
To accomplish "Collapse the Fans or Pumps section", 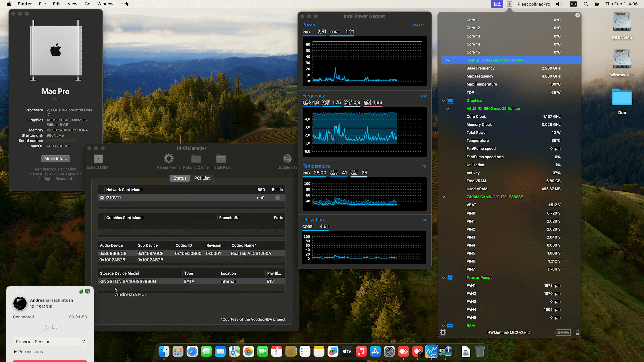I will [443, 278].
